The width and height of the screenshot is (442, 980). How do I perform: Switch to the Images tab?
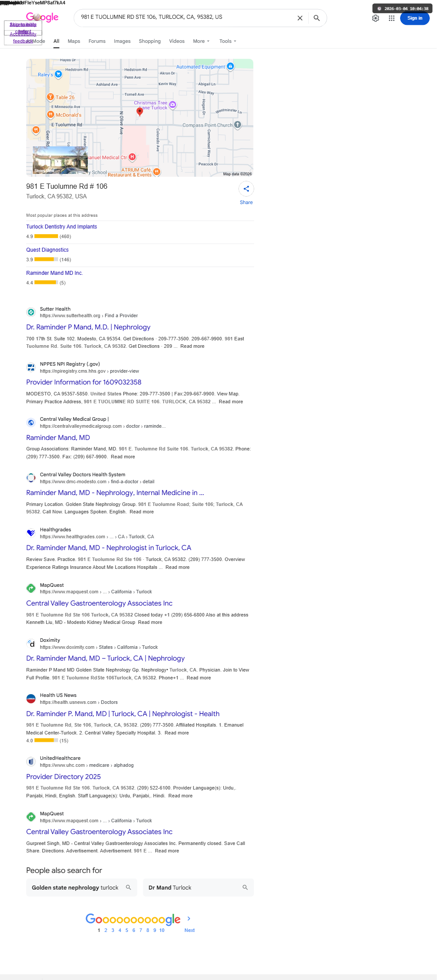pyautogui.click(x=122, y=41)
